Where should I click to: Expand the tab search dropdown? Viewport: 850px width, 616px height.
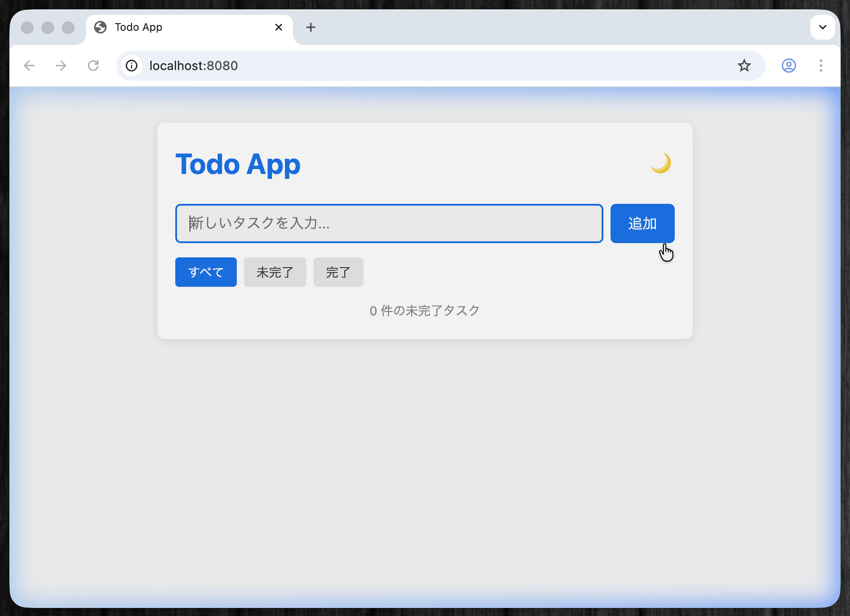(x=822, y=27)
